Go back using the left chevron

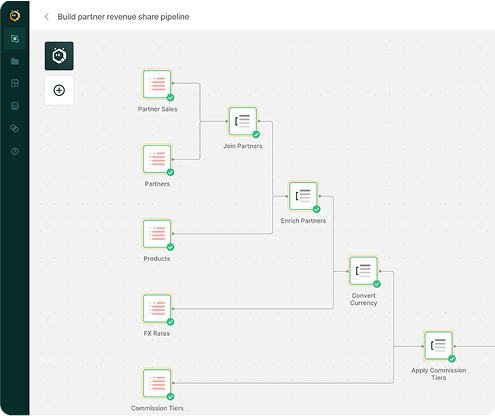click(x=47, y=17)
